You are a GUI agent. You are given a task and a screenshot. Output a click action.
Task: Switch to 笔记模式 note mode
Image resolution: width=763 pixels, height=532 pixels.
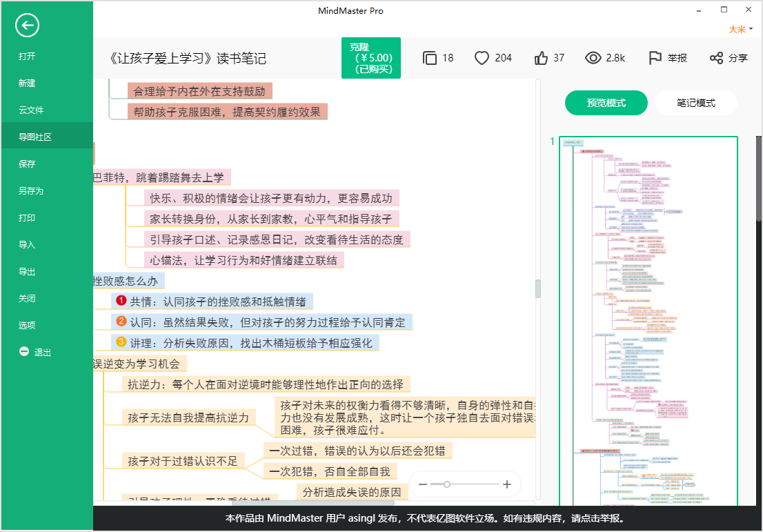695,103
